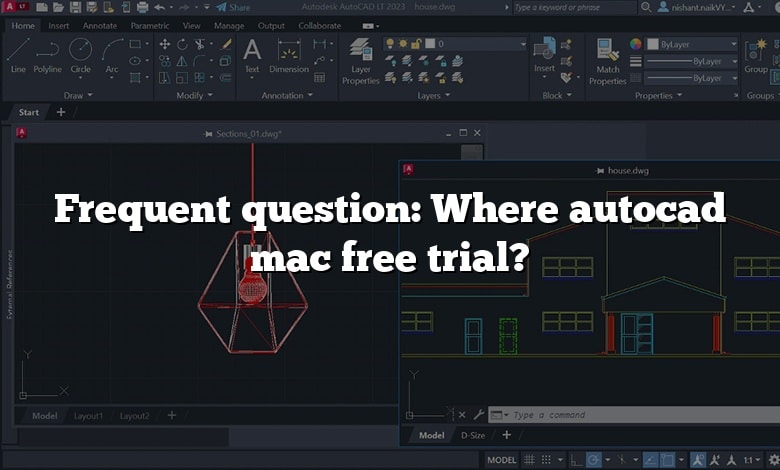The width and height of the screenshot is (780, 470).
Task: Select Layout1 tab in Sections_01.dwg window
Action: [89, 415]
